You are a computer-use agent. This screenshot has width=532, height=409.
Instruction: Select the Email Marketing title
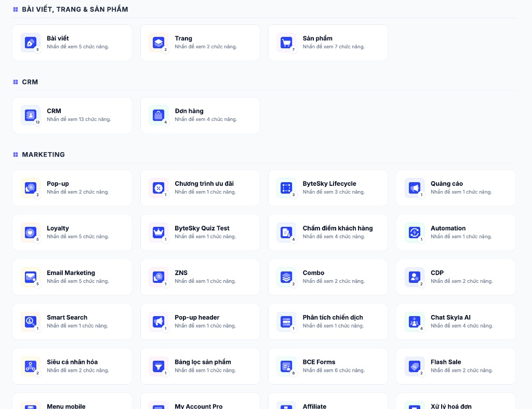click(x=71, y=273)
